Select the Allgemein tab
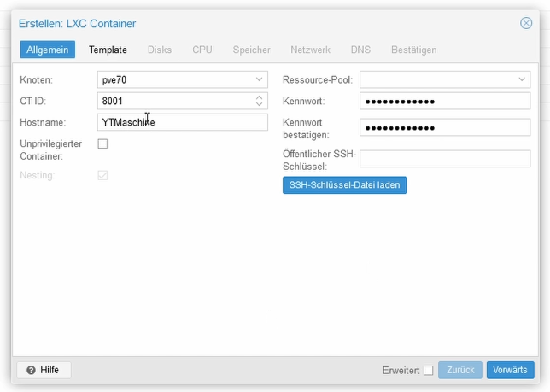 point(47,50)
